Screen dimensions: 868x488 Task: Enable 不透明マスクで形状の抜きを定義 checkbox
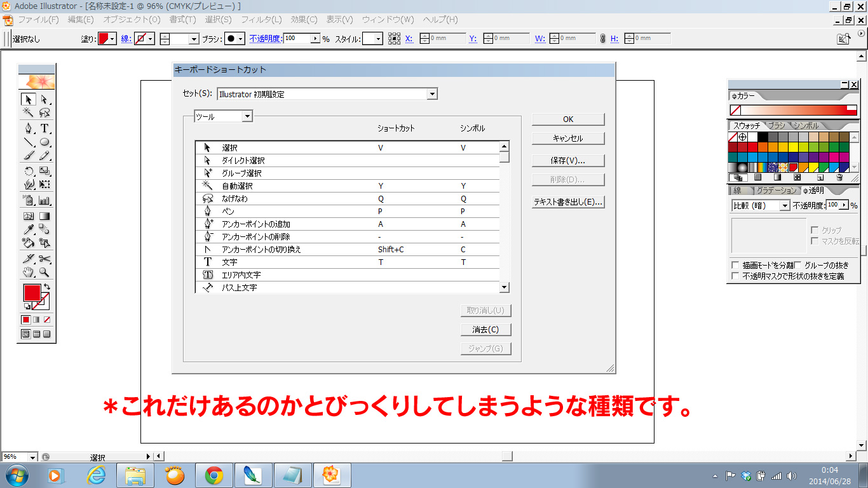click(735, 276)
